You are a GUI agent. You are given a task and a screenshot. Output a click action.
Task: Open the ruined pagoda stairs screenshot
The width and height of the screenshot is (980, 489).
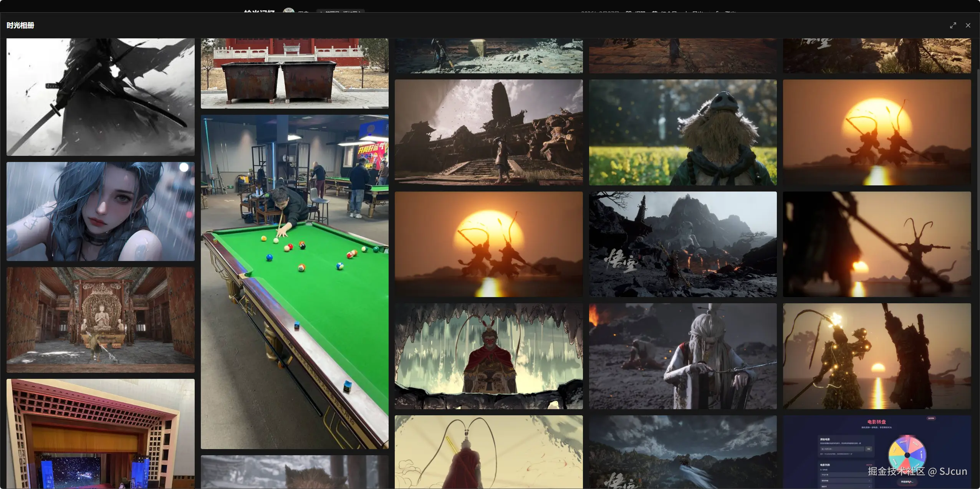coord(488,132)
